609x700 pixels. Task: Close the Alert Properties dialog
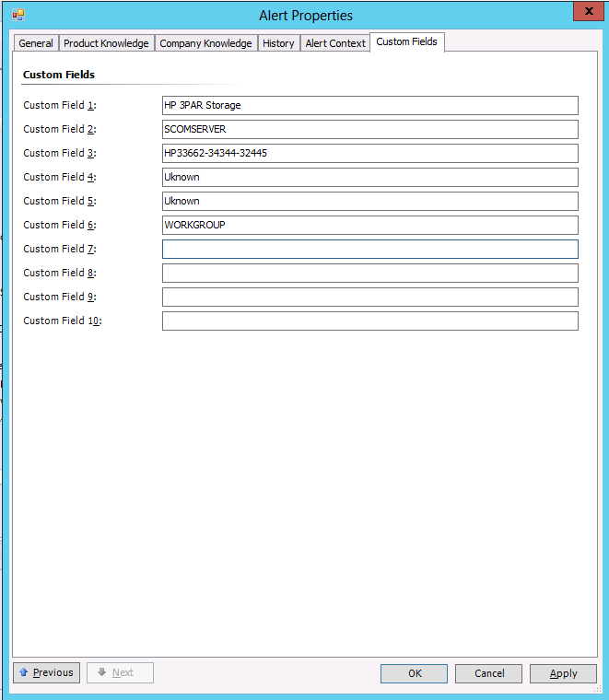[x=585, y=12]
